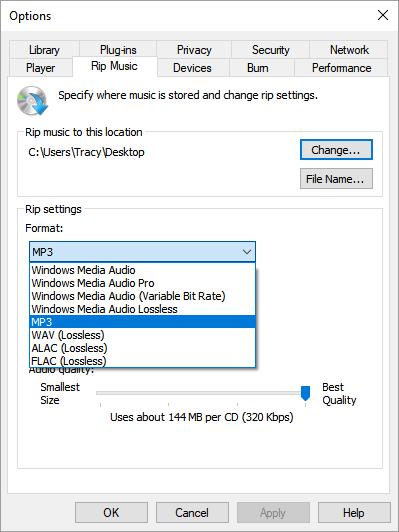Click the Change... location button
This screenshot has height=532, width=399.
(336, 150)
